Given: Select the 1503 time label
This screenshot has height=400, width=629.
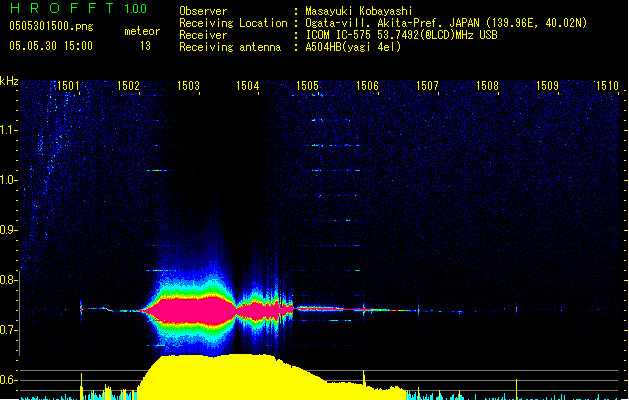Looking at the screenshot, I should (x=188, y=86).
